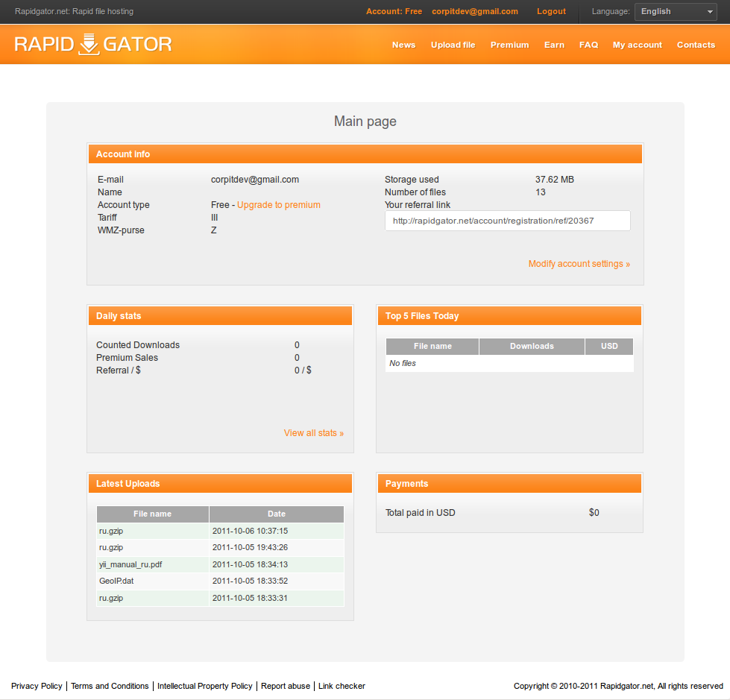Click the Number of files value 13
Image resolution: width=730 pixels, height=700 pixels.
pos(540,192)
